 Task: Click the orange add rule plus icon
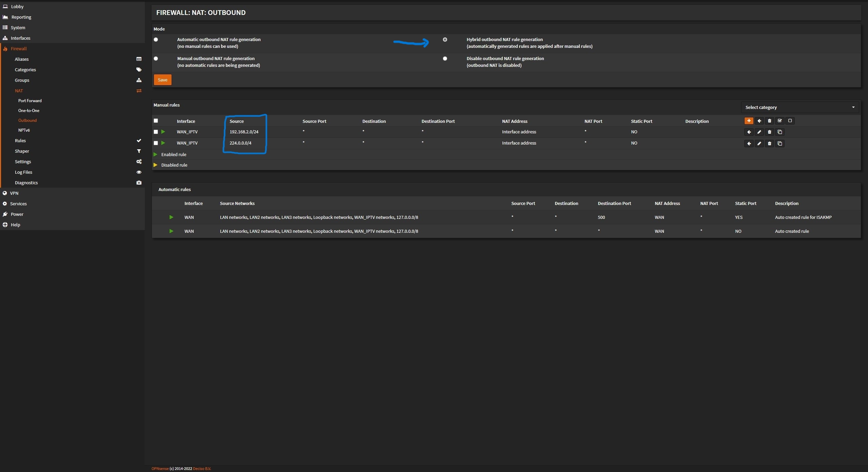pos(749,121)
